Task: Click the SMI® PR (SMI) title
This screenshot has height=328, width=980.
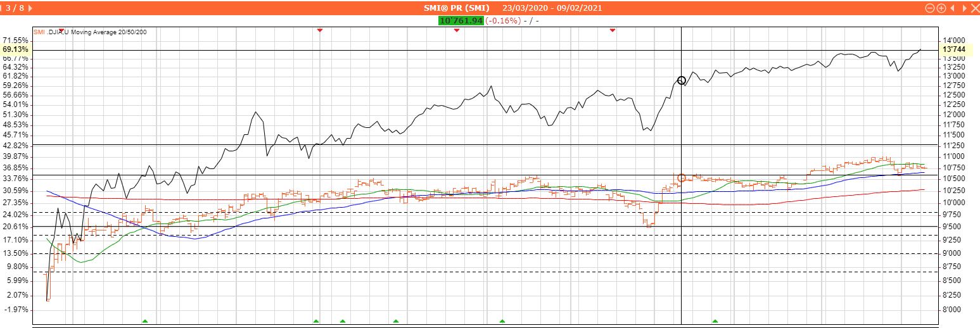Action: [456, 8]
